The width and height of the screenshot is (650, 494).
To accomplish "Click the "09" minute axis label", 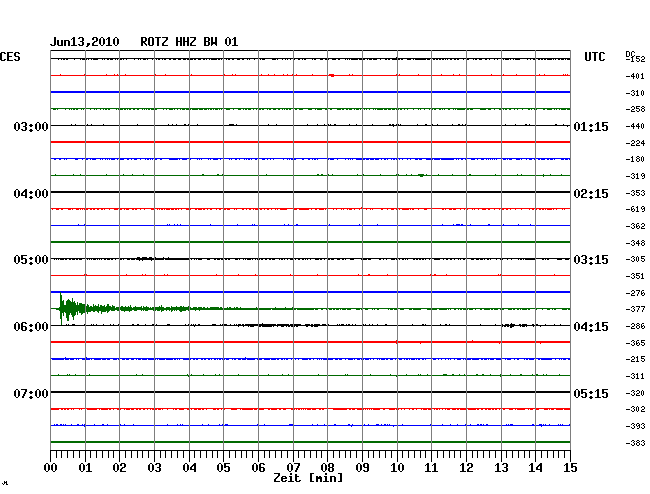I will (x=362, y=468).
